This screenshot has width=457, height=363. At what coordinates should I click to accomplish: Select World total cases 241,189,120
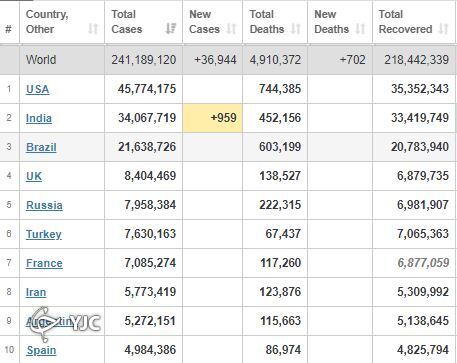coord(144,60)
